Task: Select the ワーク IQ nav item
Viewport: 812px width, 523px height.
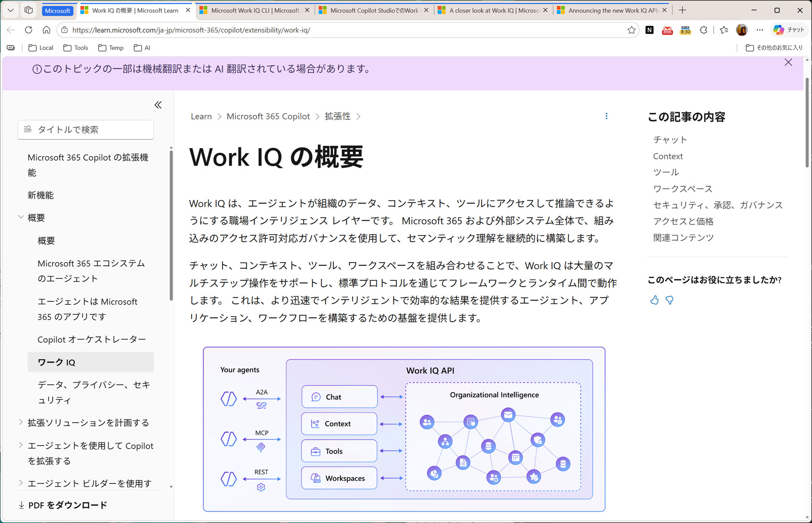Action: click(x=91, y=362)
